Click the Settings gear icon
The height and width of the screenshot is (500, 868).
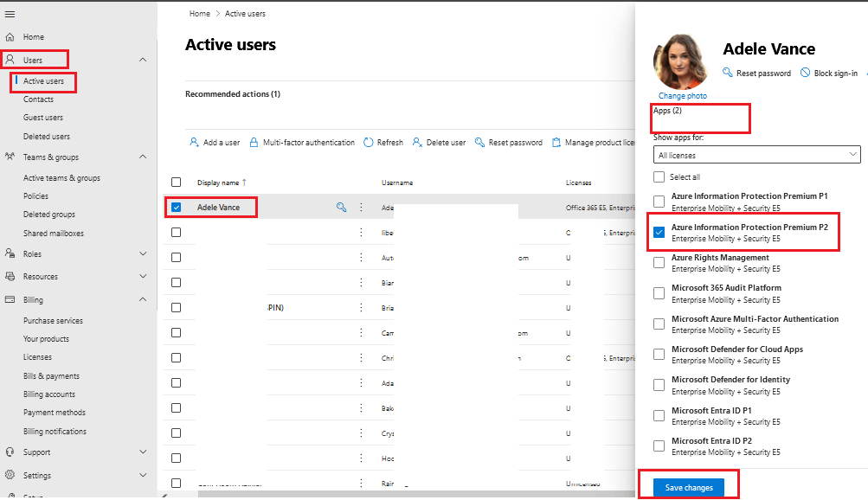[10, 475]
